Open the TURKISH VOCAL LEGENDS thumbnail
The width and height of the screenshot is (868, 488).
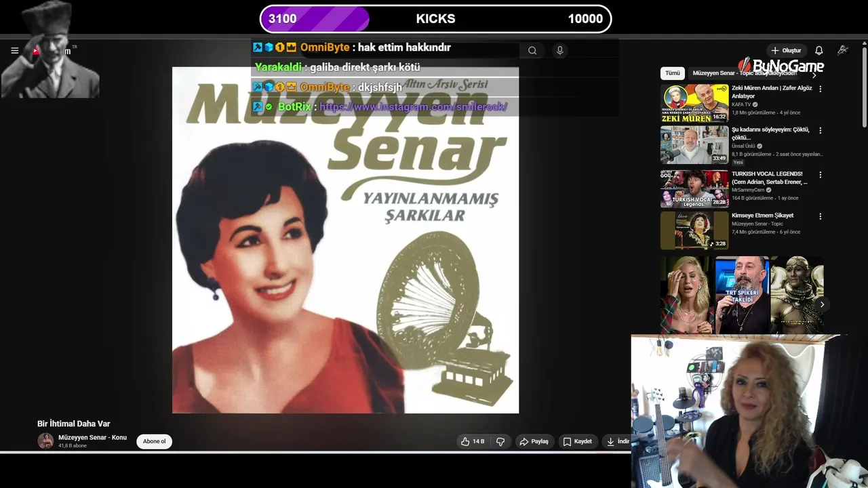coord(694,188)
